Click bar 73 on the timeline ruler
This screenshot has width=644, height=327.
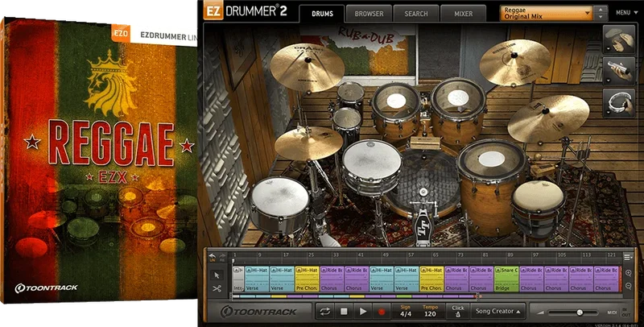[460, 255]
